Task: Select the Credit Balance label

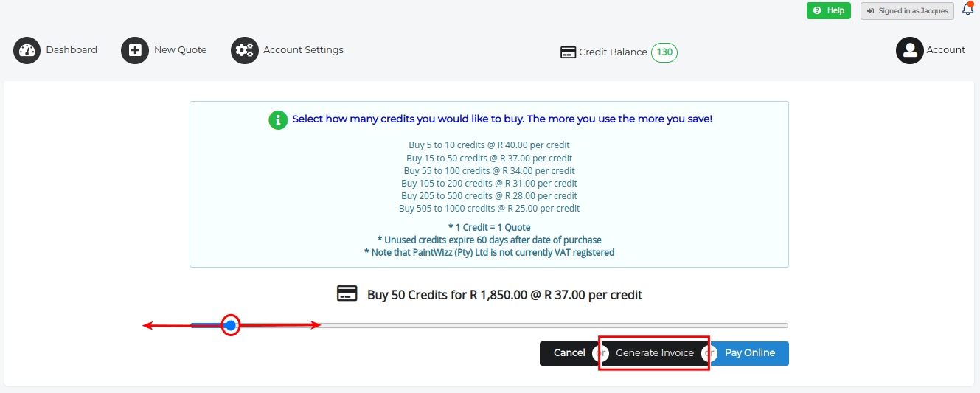Action: (x=613, y=52)
